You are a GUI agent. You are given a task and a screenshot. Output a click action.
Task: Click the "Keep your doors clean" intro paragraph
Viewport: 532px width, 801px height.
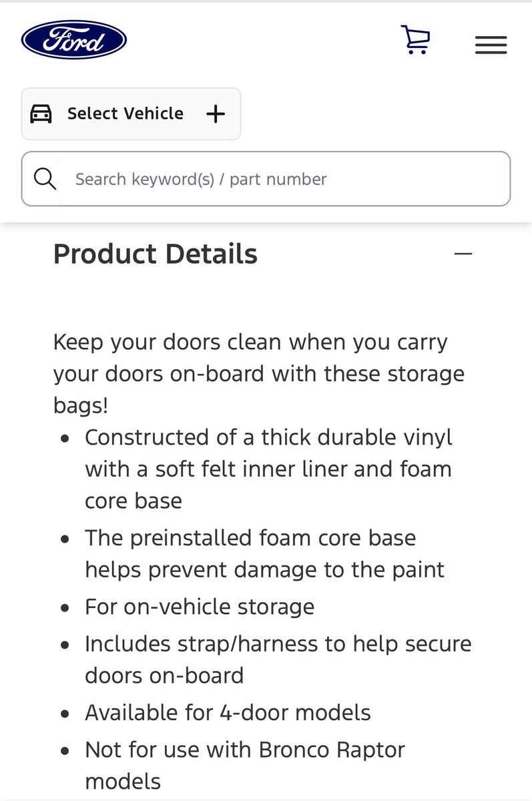[259, 373]
